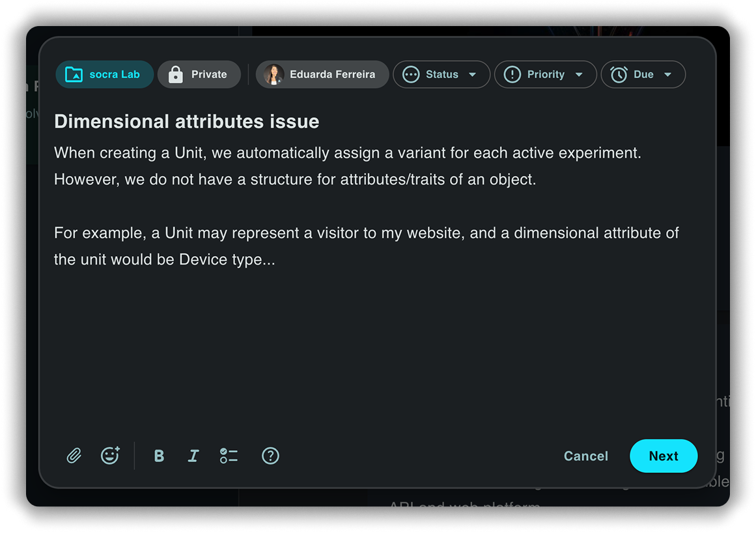
Task: Toggle the Private visibility chip
Action: [199, 74]
